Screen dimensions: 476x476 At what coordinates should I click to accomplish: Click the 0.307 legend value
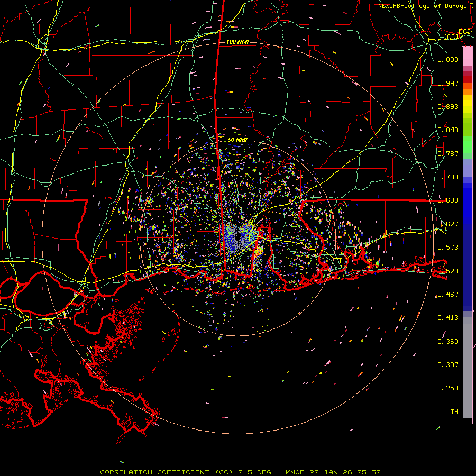448,365
